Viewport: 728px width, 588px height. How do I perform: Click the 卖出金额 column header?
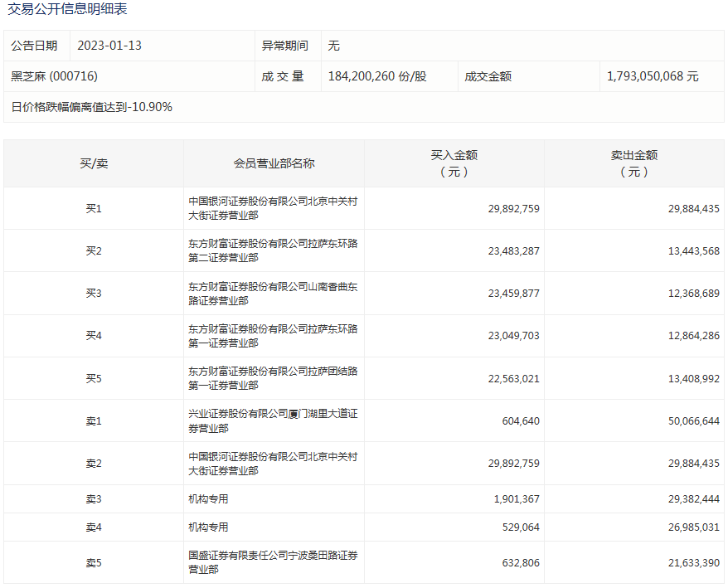coord(633,163)
